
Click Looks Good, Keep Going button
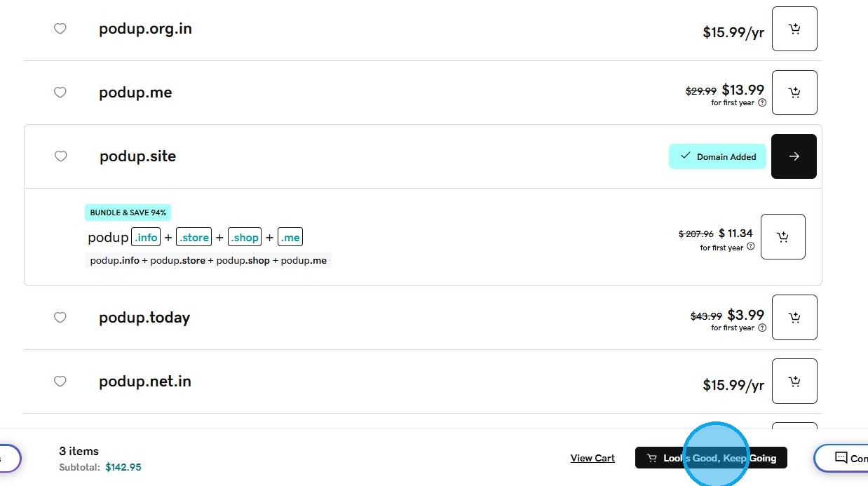click(711, 458)
